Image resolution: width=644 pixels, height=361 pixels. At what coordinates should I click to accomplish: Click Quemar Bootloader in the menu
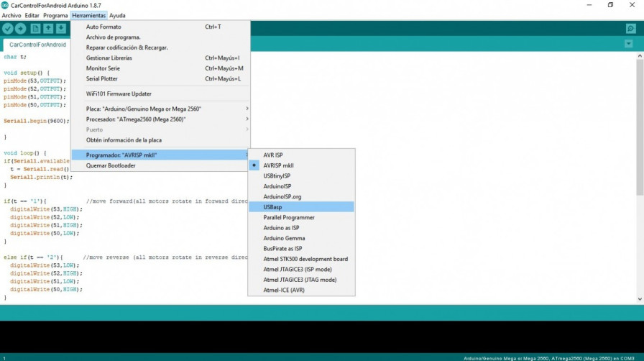[x=111, y=165]
